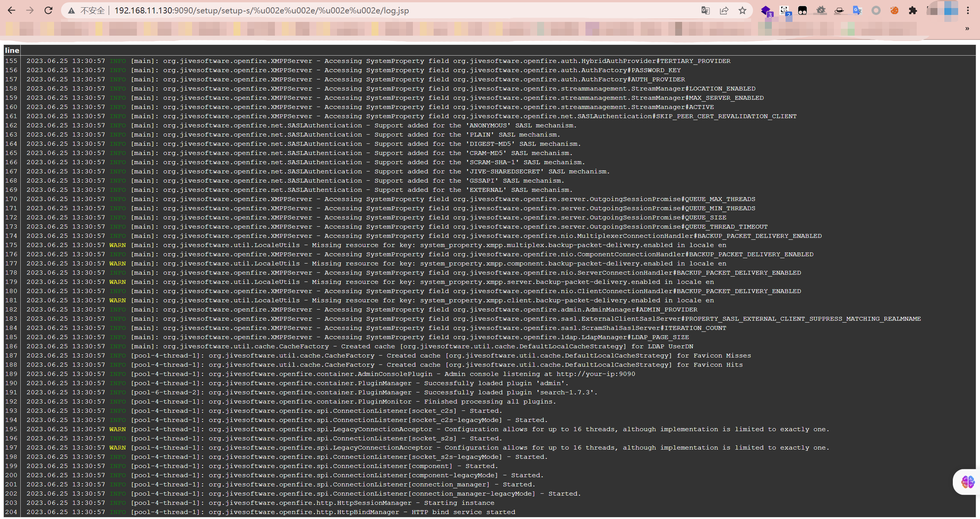The image size is (980, 519).
Task: Click the browser back arrow
Action: [x=12, y=10]
